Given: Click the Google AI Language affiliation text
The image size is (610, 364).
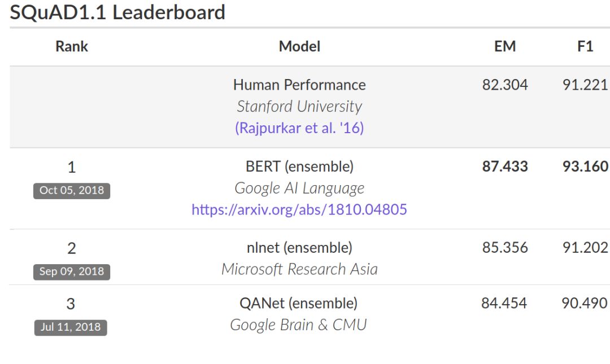Looking at the screenshot, I should pos(299,188).
